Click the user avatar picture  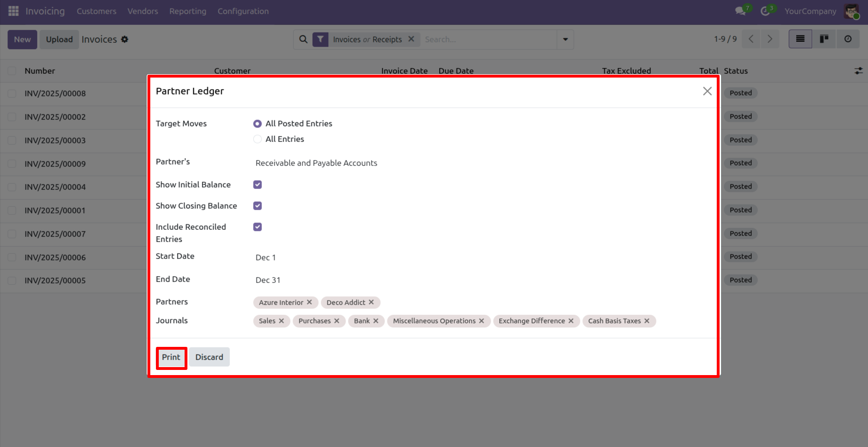tap(851, 11)
